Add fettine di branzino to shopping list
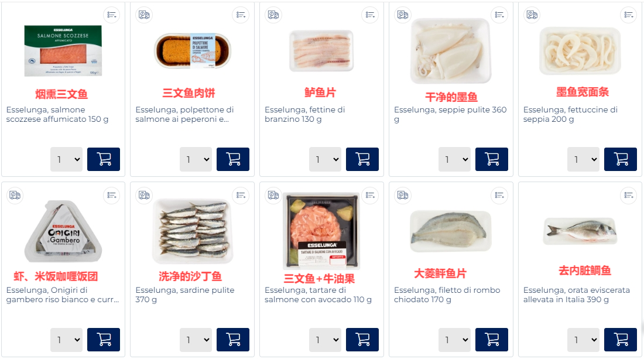644x359 pixels. [x=370, y=15]
